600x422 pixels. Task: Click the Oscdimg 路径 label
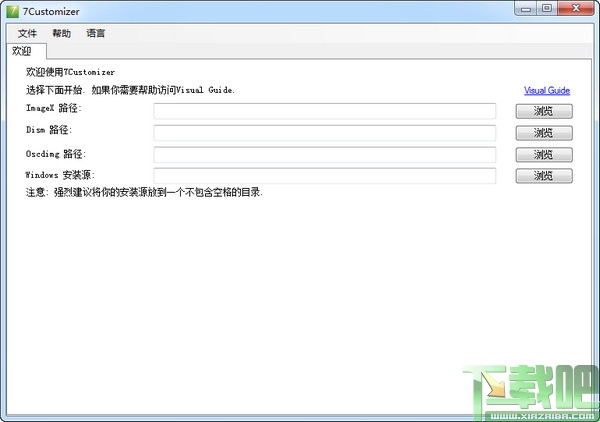[x=56, y=154]
